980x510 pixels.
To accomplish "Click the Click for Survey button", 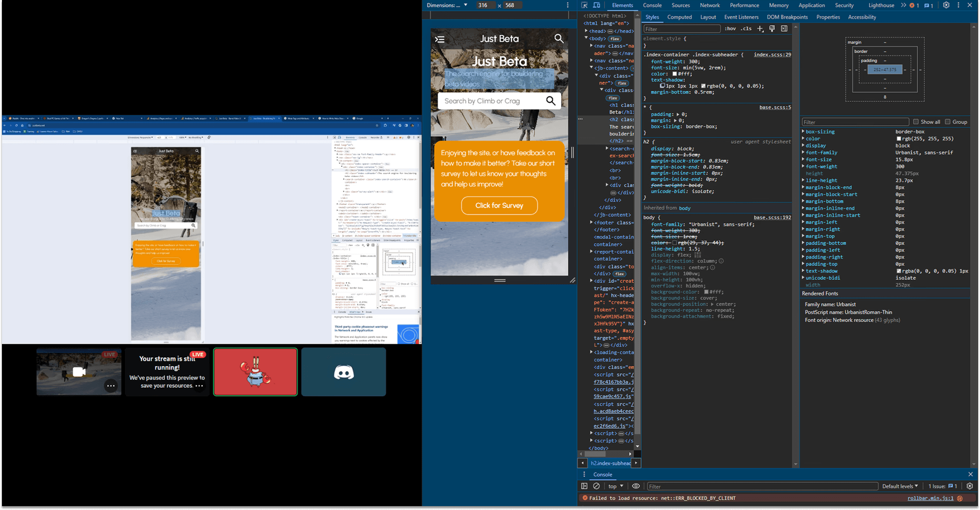I will [499, 205].
